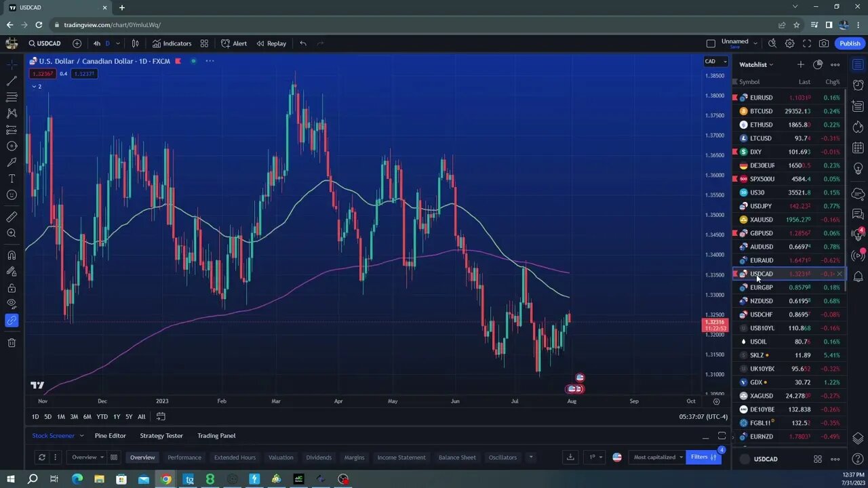868x488 pixels.
Task: Select the Valuation screener tab
Action: (x=281, y=457)
